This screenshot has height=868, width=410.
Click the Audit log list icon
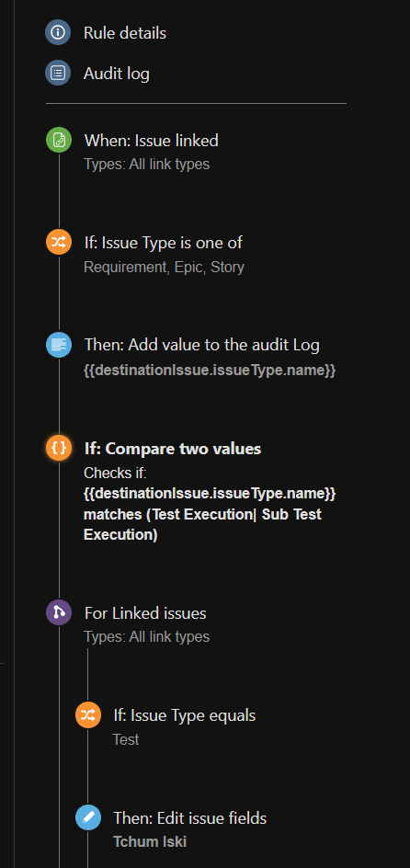pyautogui.click(x=58, y=73)
